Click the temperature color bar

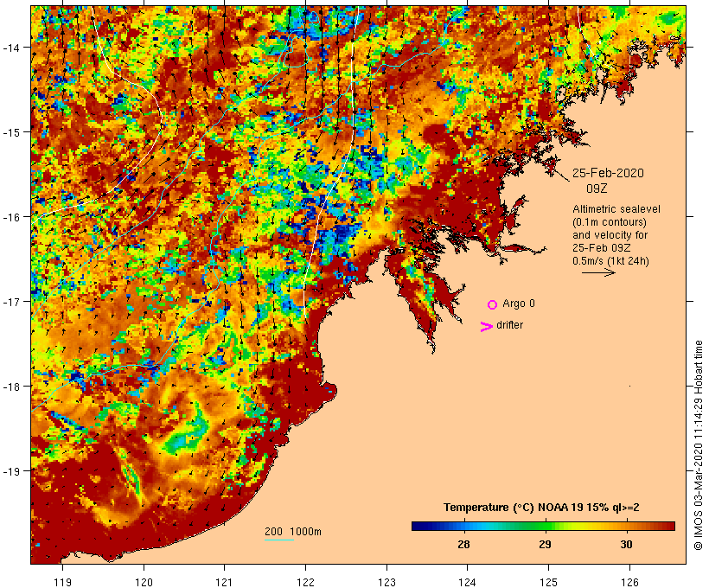tap(543, 526)
